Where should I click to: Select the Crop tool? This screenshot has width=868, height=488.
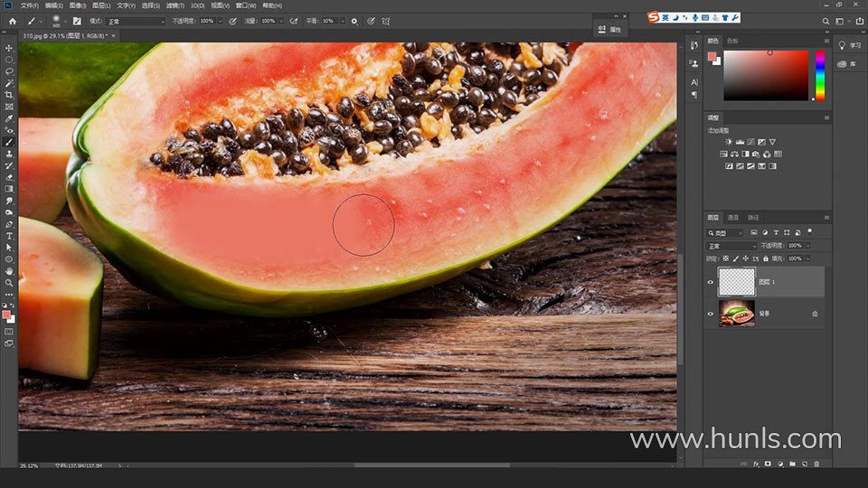(9, 95)
